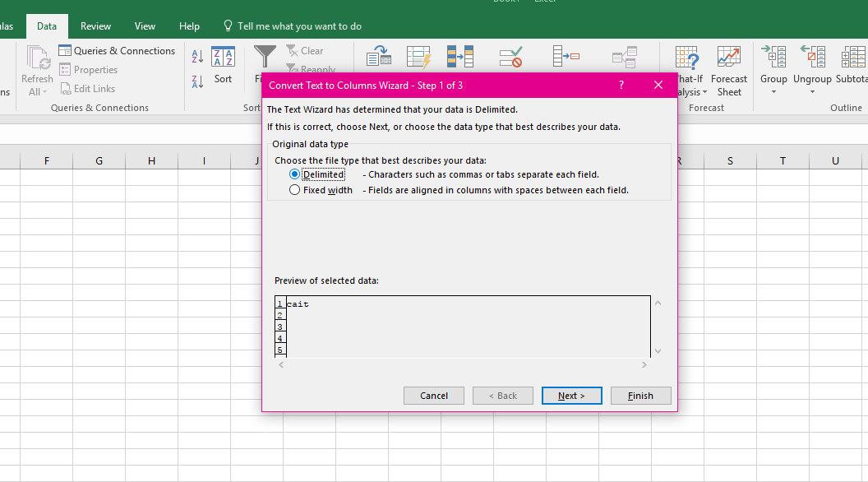
Task: Click Clear filter in the ribbon
Action: coord(305,51)
